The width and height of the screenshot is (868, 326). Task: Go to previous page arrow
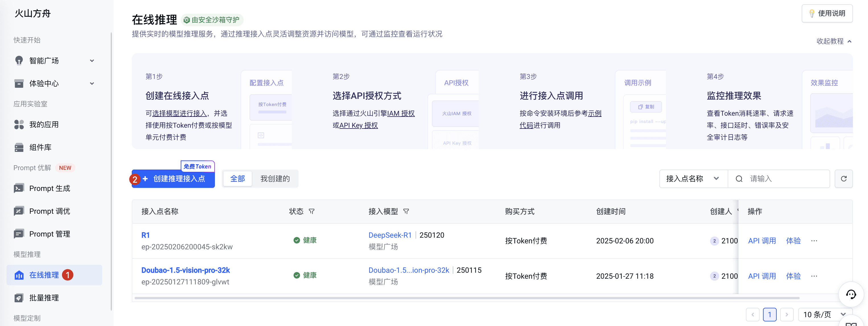(752, 315)
